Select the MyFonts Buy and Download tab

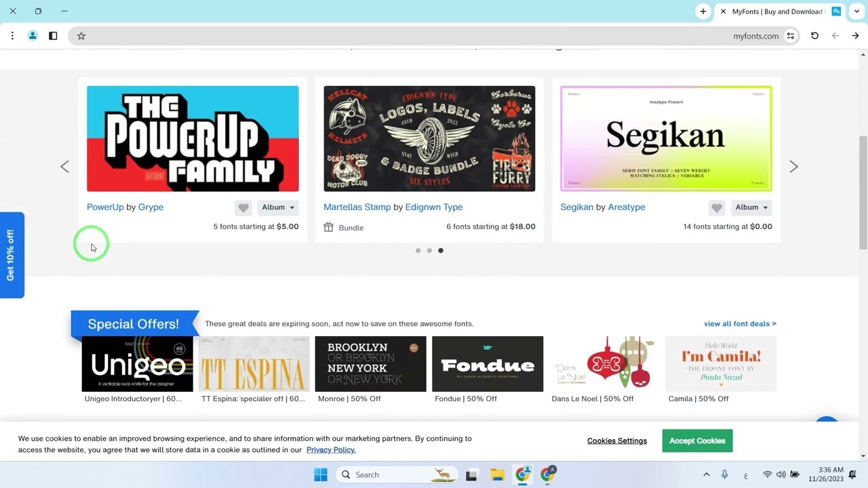[x=780, y=12]
